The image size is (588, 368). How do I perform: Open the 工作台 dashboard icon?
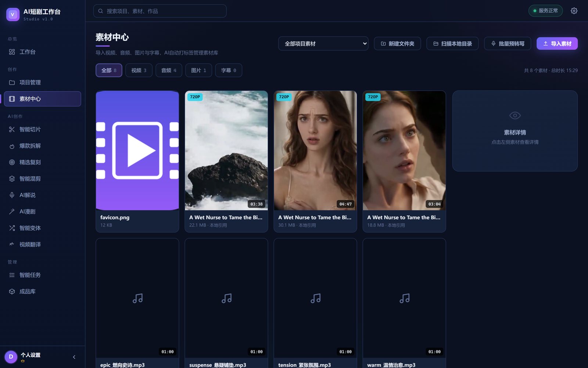12,52
